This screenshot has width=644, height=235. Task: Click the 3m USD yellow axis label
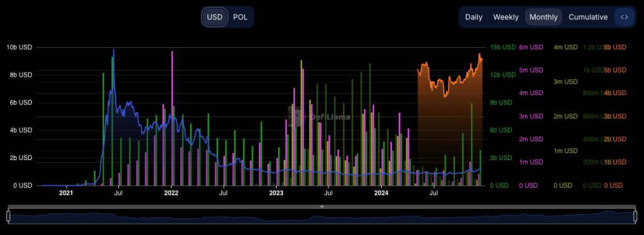tap(565, 82)
